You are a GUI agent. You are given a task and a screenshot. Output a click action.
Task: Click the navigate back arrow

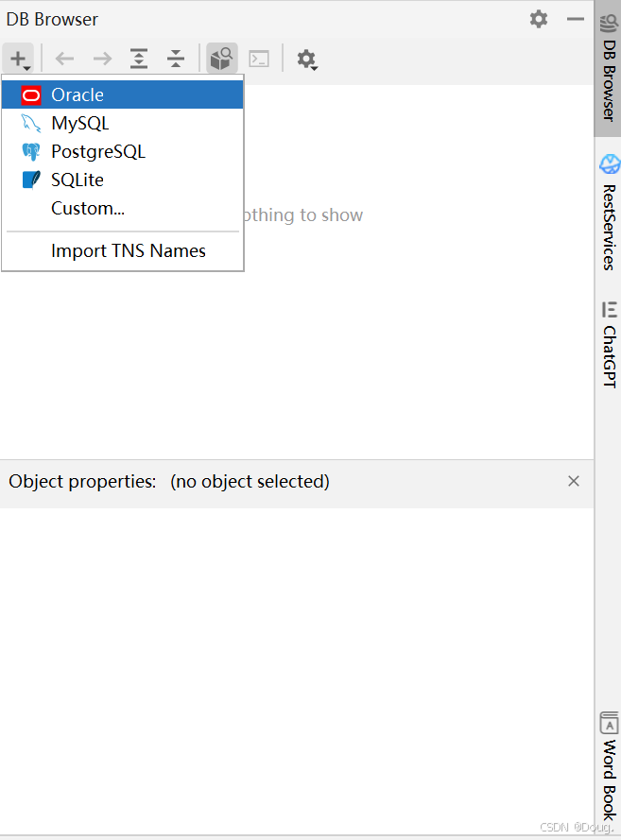tap(65, 59)
